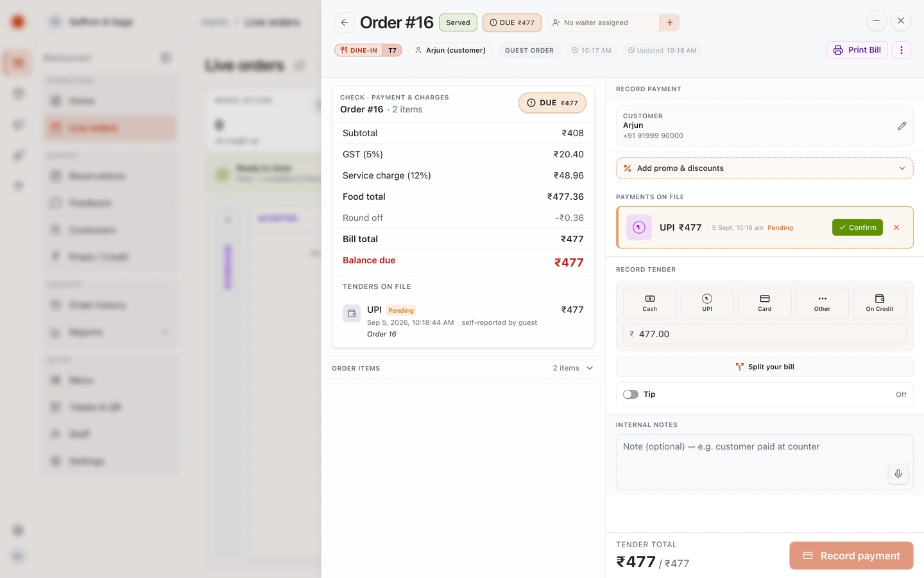Click the self-reported by guest text
This screenshot has height=578, width=924.
click(499, 322)
